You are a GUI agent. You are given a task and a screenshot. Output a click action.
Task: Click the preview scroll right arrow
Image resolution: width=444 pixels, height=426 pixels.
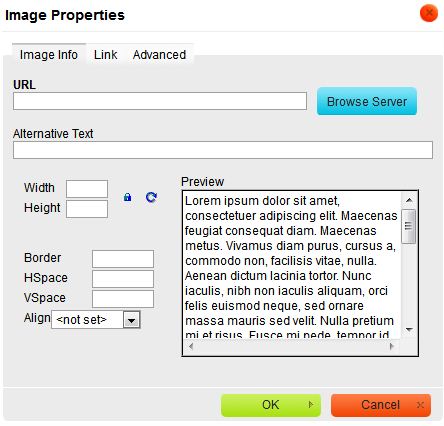(x=392, y=346)
